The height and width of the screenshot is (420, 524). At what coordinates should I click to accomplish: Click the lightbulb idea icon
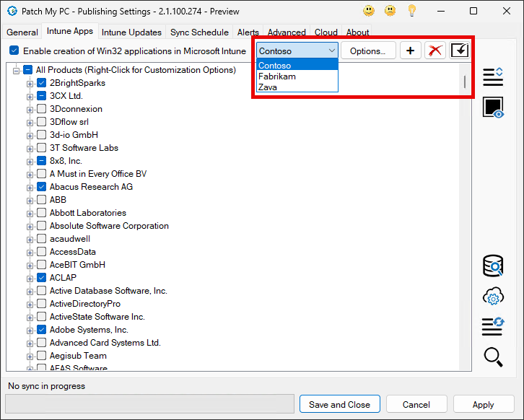pyautogui.click(x=411, y=11)
